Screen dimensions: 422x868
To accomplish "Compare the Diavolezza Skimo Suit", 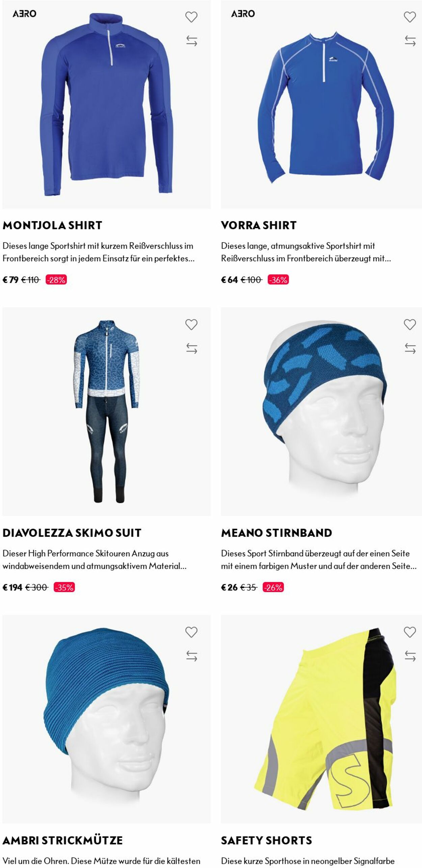I will point(191,348).
